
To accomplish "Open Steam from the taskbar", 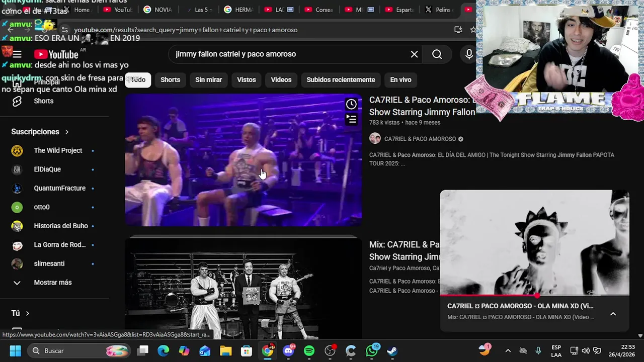I will 392,350.
